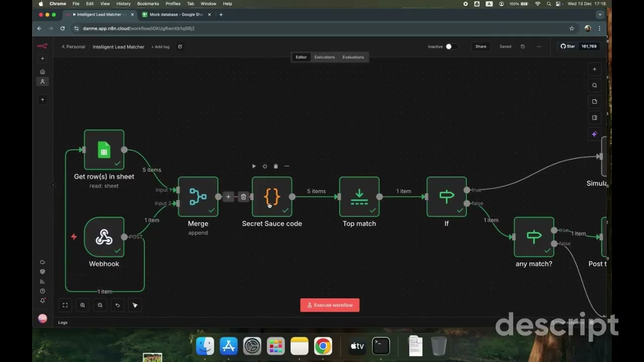644x362 pixels.
Task: Open the workflow more actions menu
Action: pyautogui.click(x=539, y=47)
